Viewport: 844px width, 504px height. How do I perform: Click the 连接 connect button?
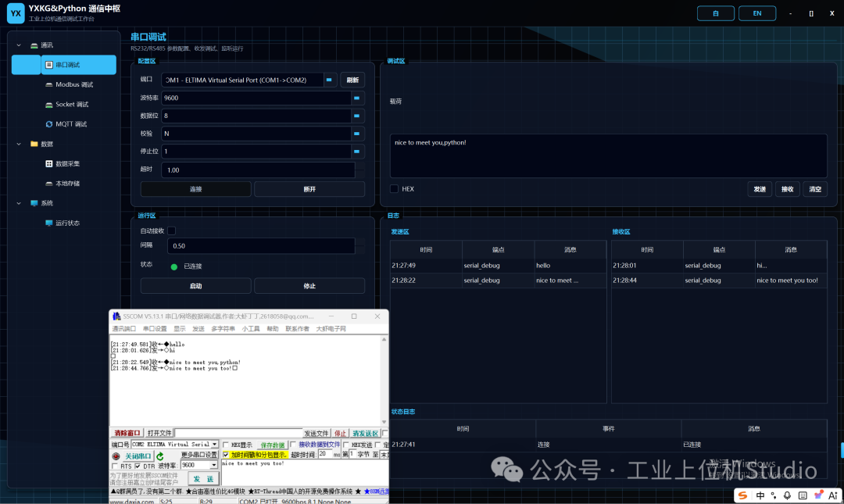pyautogui.click(x=195, y=189)
